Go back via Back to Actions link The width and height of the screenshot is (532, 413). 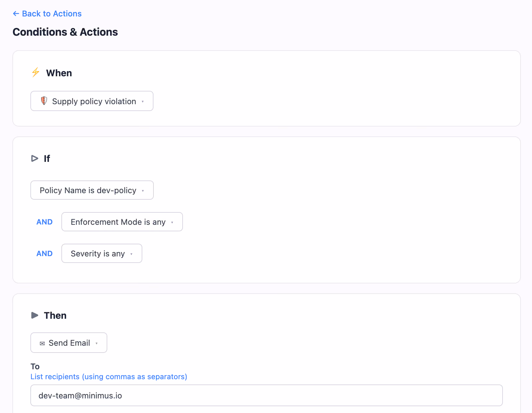pos(47,14)
